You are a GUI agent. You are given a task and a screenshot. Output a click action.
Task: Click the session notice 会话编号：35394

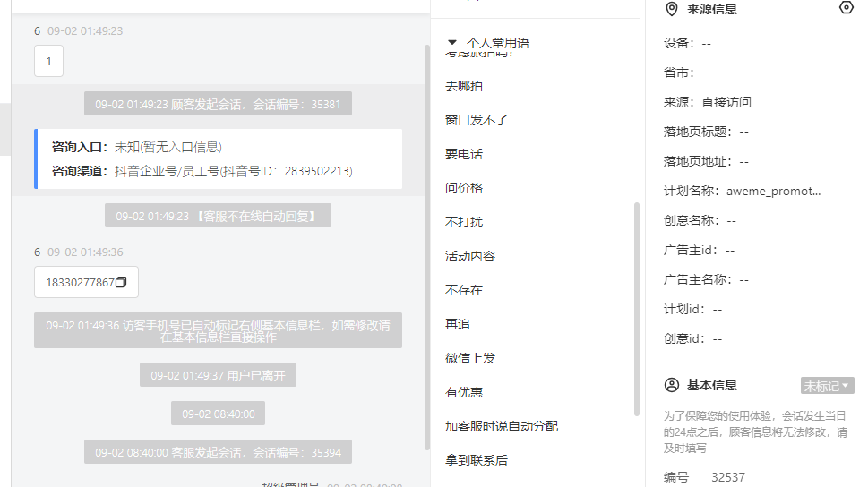218,453
